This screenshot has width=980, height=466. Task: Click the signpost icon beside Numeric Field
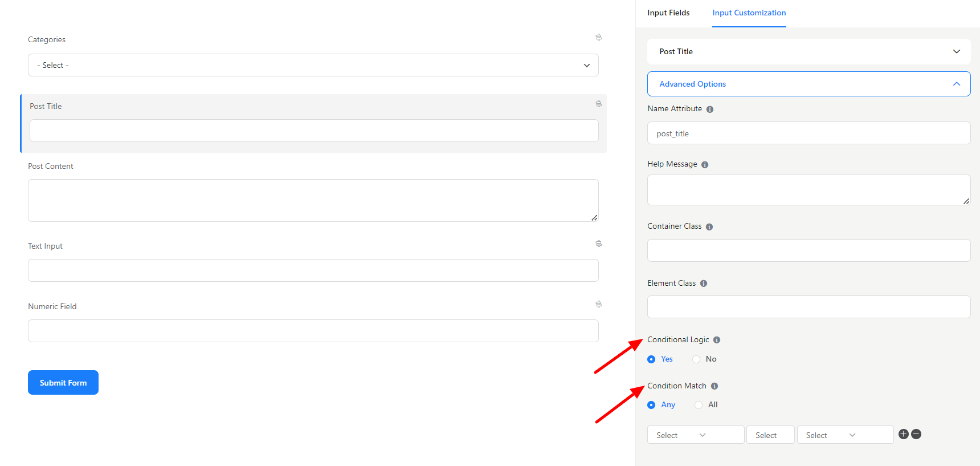click(598, 304)
